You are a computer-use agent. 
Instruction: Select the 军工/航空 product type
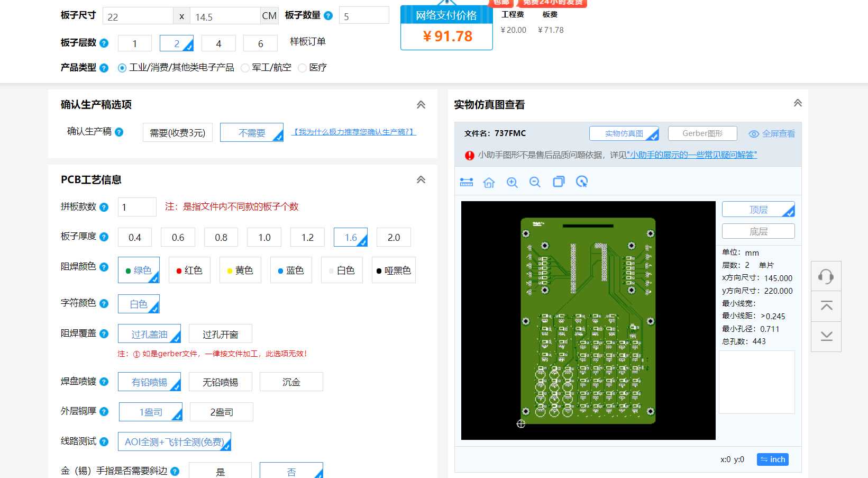point(245,68)
